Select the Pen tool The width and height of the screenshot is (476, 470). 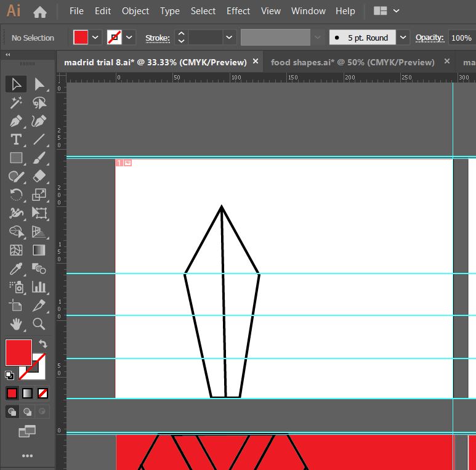16,121
